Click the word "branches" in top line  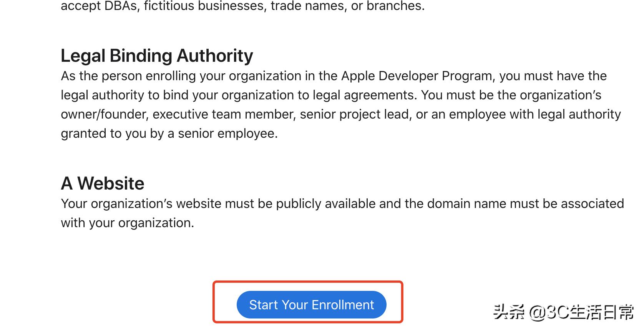click(x=394, y=6)
